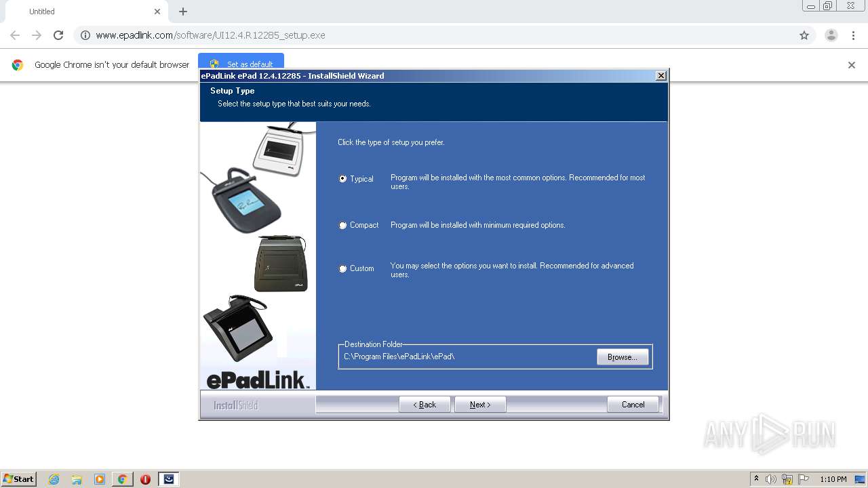
Task: Open Windows Media Player from taskbar
Action: [x=100, y=479]
